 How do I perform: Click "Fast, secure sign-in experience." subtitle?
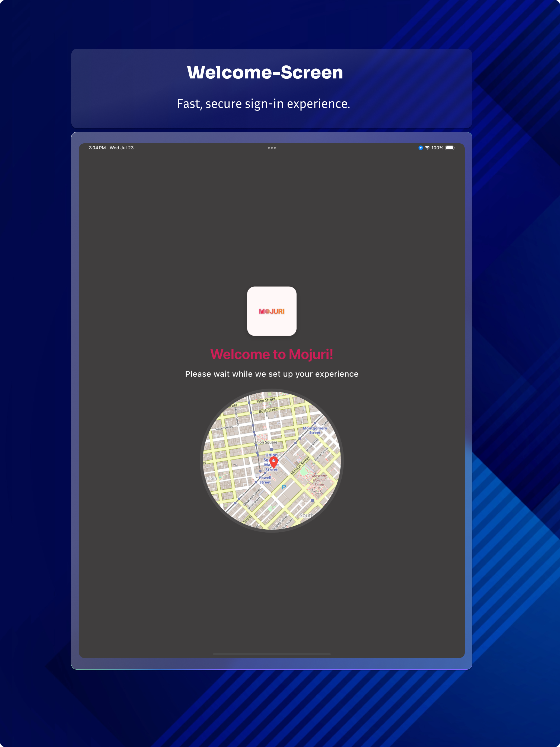264,104
